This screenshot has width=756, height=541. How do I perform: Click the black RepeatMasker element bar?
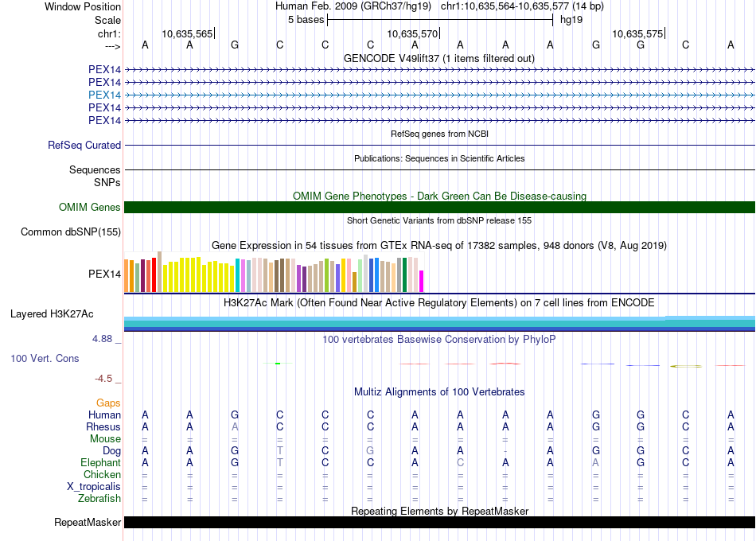[439, 523]
